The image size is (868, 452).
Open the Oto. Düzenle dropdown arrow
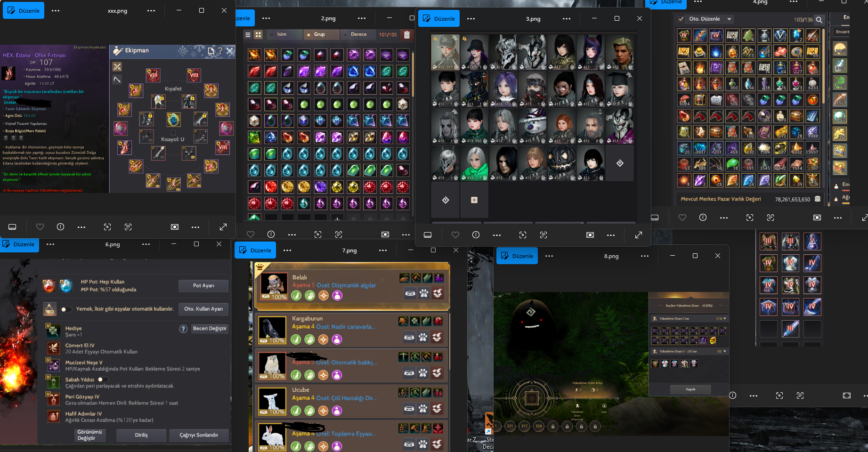[x=729, y=19]
